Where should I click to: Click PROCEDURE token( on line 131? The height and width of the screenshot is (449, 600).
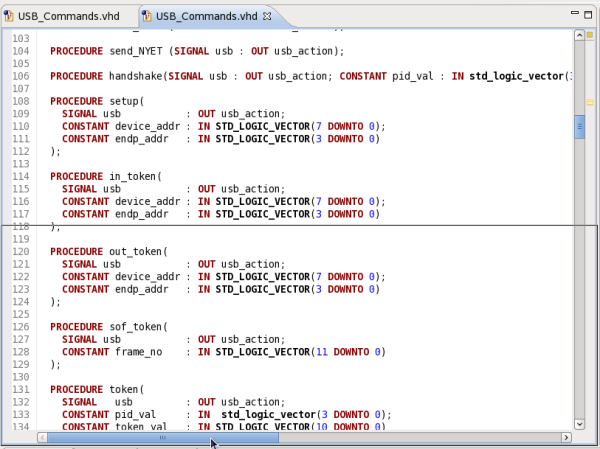[x=97, y=389]
